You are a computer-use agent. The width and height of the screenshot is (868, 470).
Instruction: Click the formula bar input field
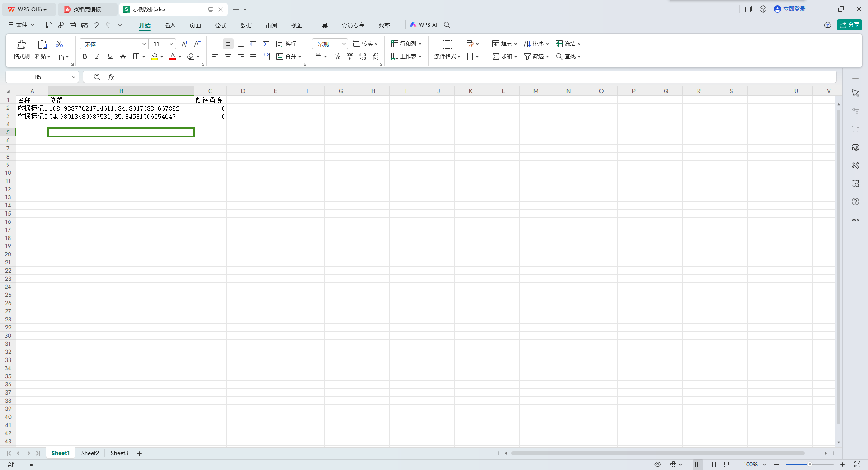pos(477,77)
